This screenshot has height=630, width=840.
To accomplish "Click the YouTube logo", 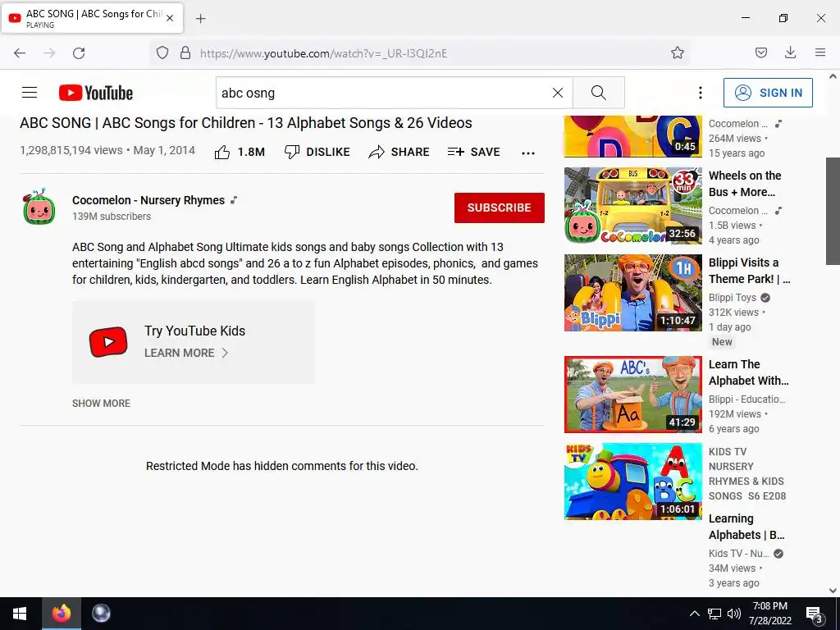I will point(96,93).
